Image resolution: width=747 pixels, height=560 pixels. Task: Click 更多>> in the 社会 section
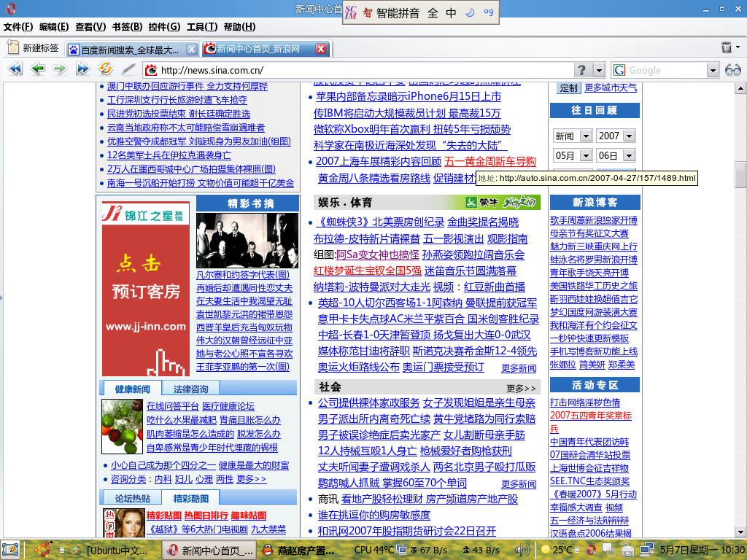[x=521, y=389]
